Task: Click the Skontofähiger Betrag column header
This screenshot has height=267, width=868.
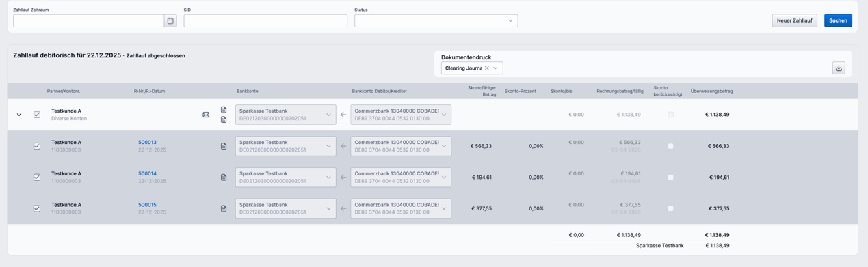Action: click(x=482, y=91)
